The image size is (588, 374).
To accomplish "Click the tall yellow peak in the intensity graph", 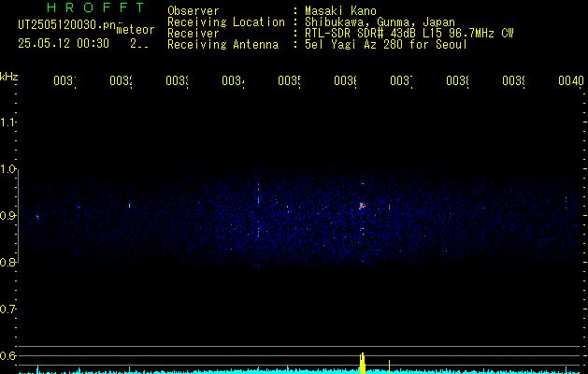I will tap(363, 363).
